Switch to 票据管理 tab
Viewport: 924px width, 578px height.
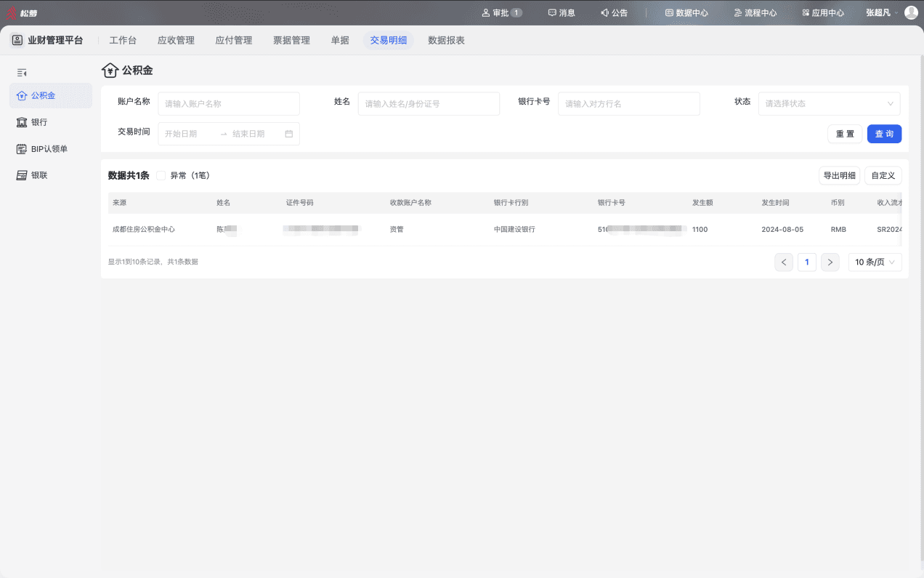coord(291,40)
